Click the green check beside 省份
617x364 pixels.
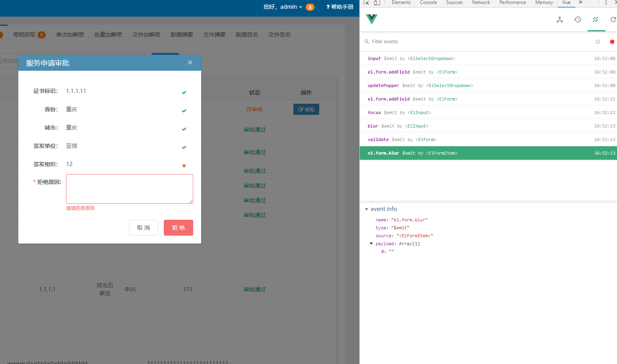point(184,111)
